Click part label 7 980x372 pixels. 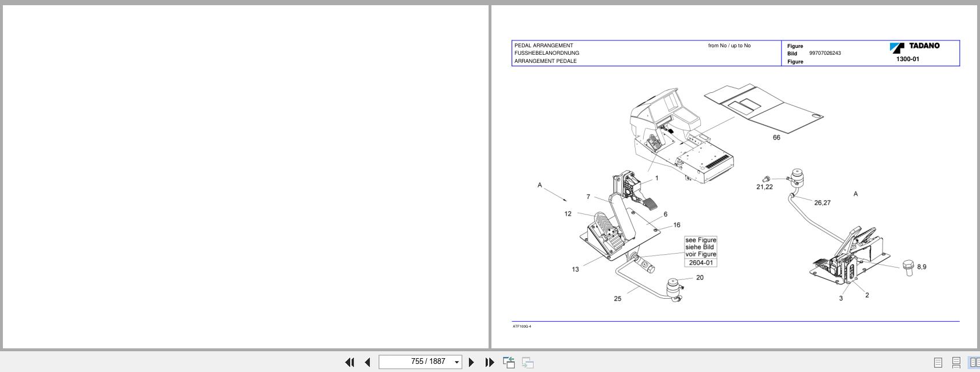click(588, 197)
